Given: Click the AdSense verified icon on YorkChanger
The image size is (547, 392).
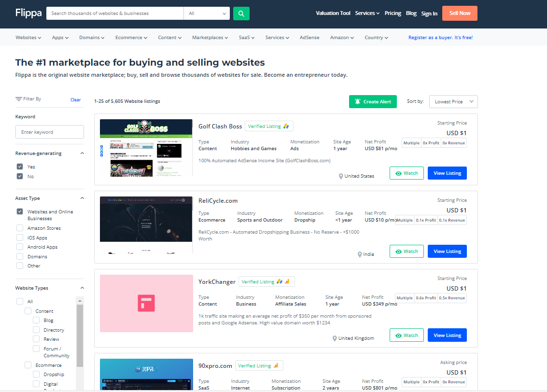Looking at the screenshot, I should click(280, 281).
